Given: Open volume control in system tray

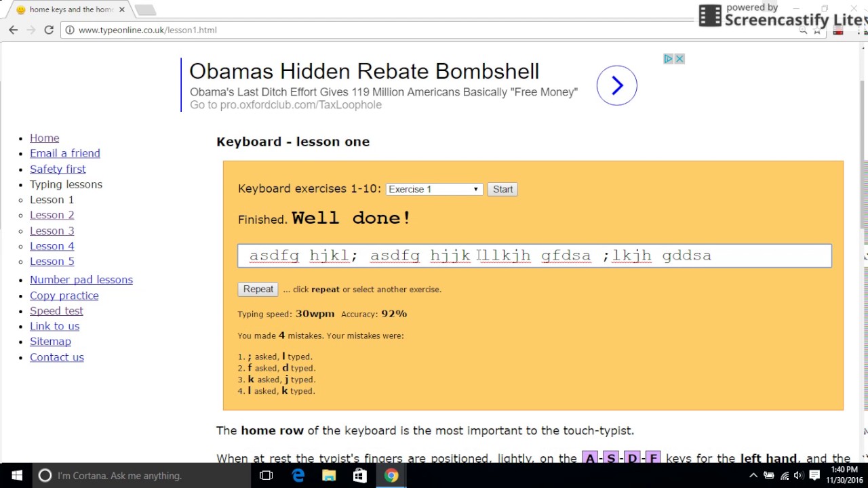Looking at the screenshot, I should pos(798,475).
